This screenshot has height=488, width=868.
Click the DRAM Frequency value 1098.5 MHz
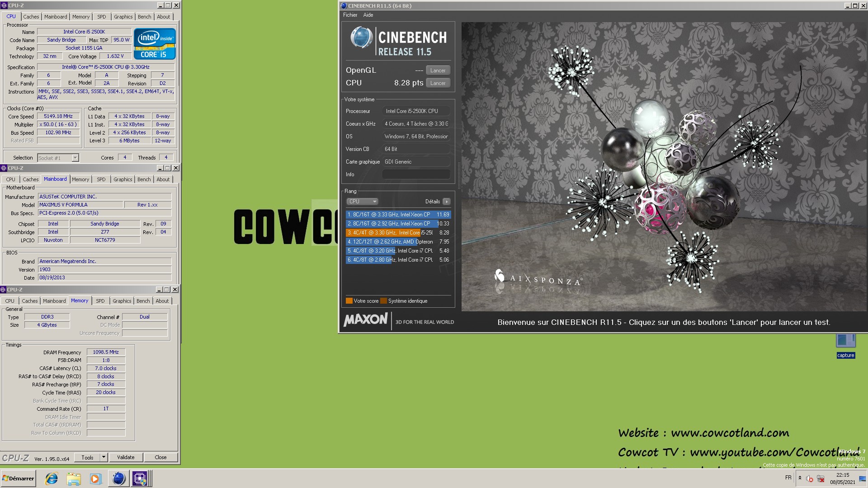(x=106, y=352)
